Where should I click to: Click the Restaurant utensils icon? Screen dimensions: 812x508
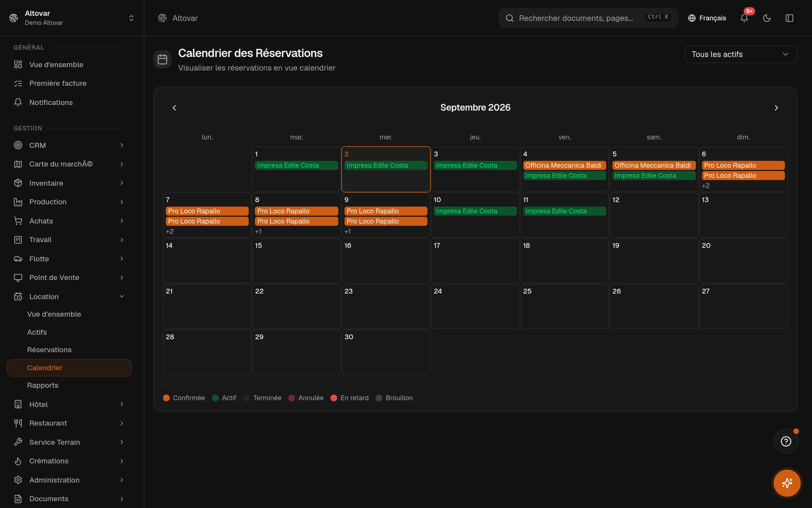[x=18, y=423]
